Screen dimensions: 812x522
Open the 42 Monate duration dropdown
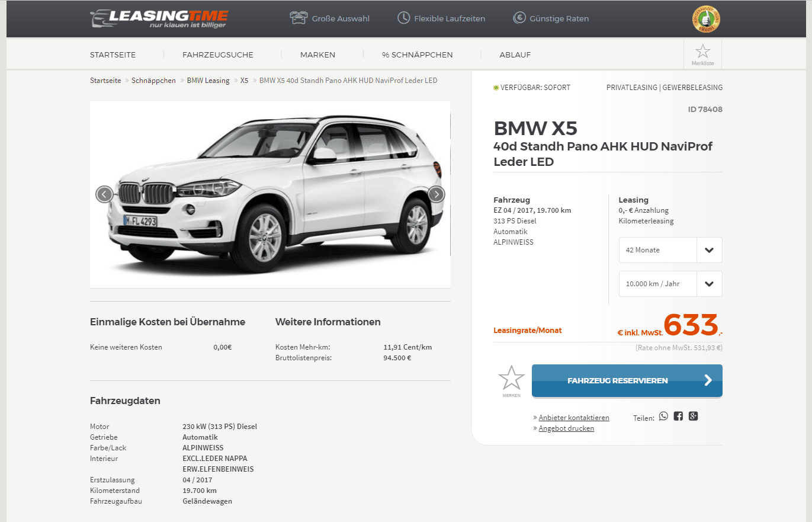click(x=670, y=250)
